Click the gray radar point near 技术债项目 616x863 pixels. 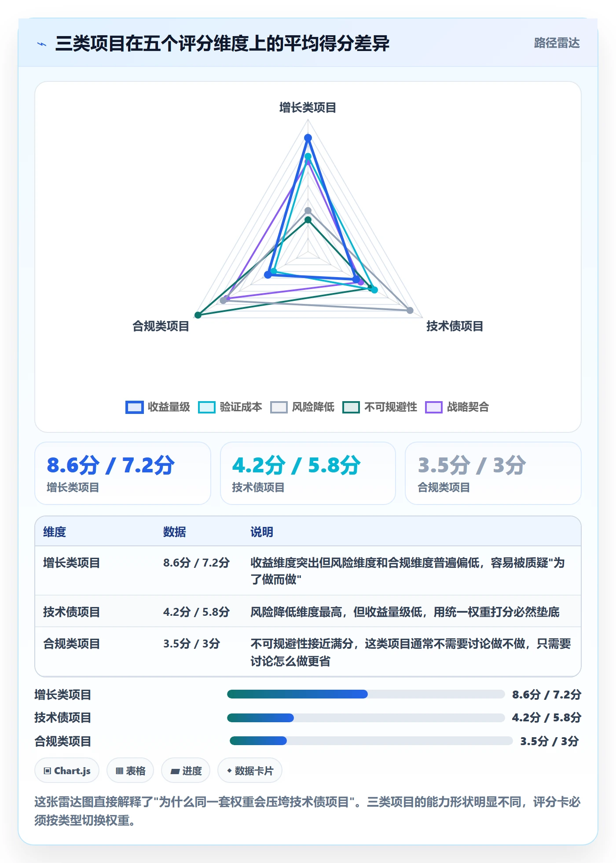410,311
